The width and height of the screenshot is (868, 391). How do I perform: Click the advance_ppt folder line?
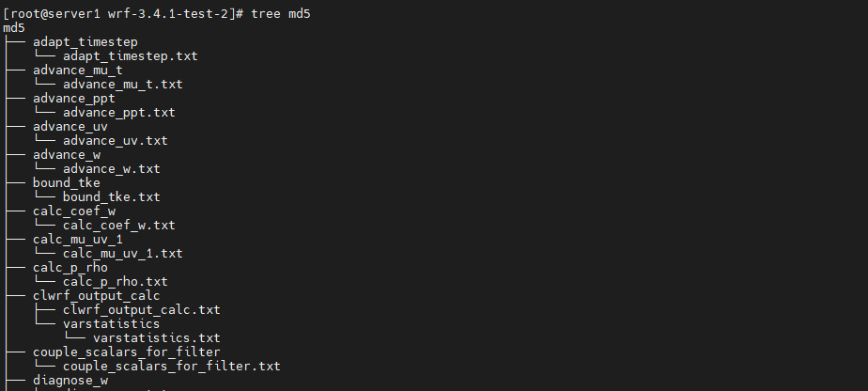coord(73,99)
